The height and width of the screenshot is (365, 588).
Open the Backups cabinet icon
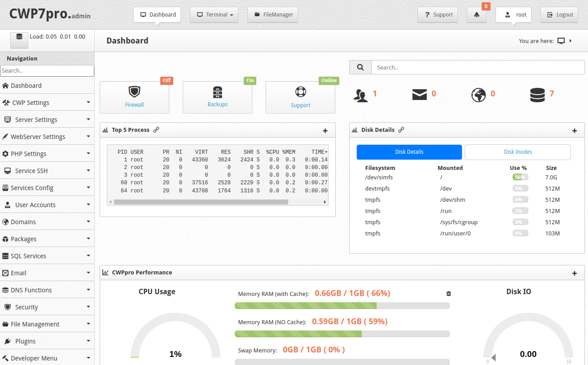click(x=217, y=92)
